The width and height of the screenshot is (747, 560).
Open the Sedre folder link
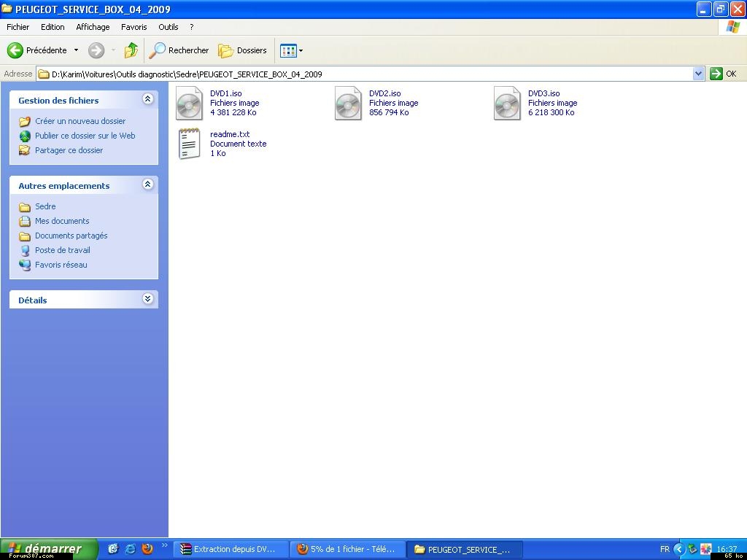(45, 206)
